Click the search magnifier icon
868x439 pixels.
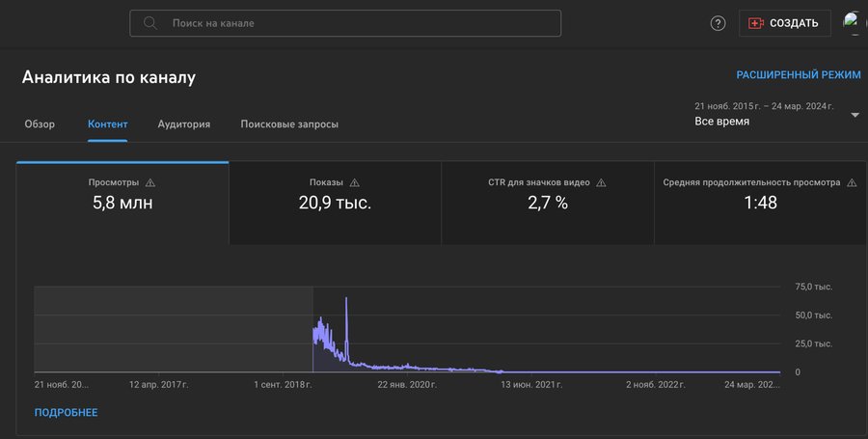point(150,23)
